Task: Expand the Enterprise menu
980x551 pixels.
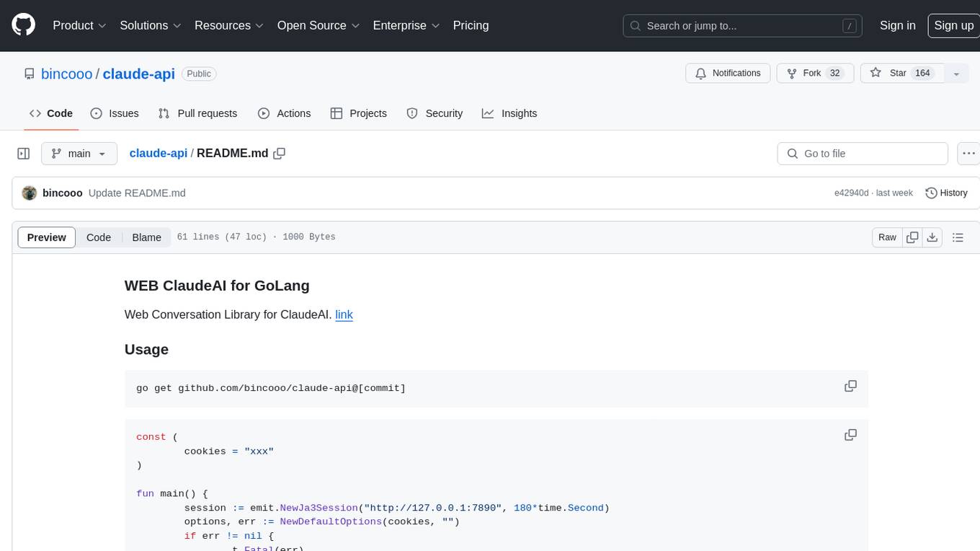Action: pos(406,25)
